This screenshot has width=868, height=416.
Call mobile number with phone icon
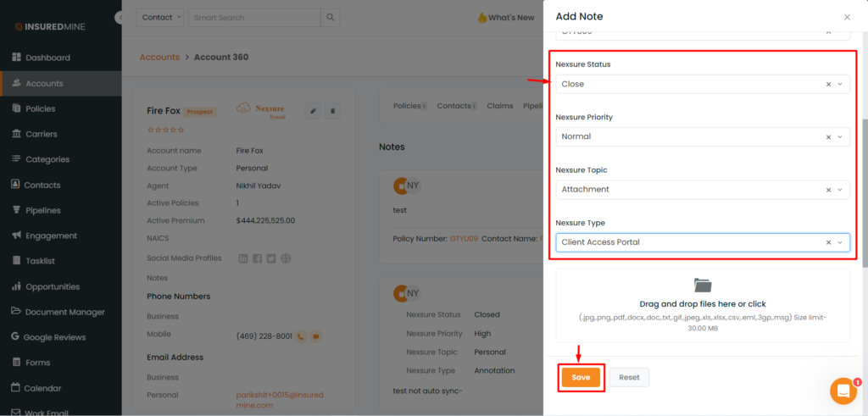coord(301,336)
